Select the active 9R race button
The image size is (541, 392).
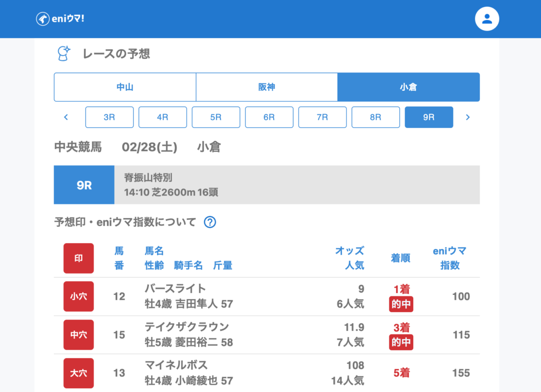point(428,117)
